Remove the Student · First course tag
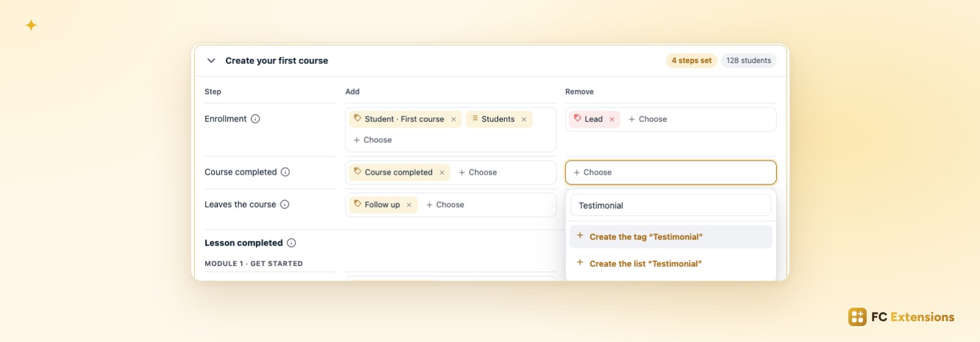 (x=453, y=120)
